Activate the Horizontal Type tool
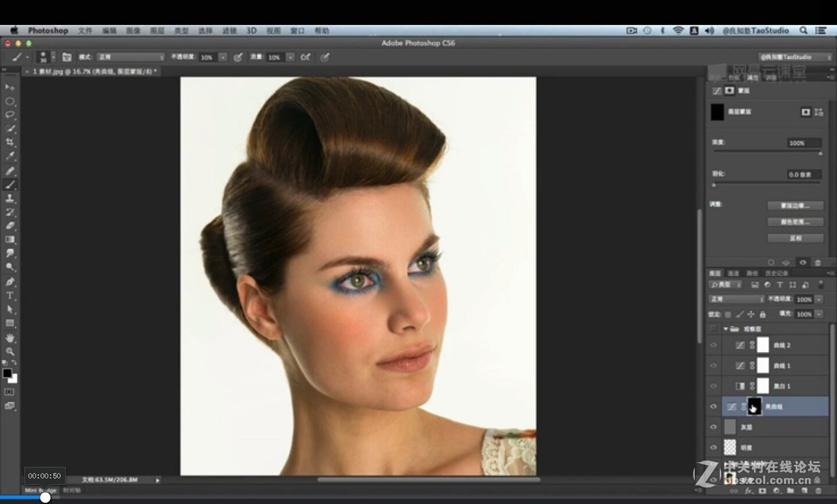The height and width of the screenshot is (504, 837). point(10,296)
